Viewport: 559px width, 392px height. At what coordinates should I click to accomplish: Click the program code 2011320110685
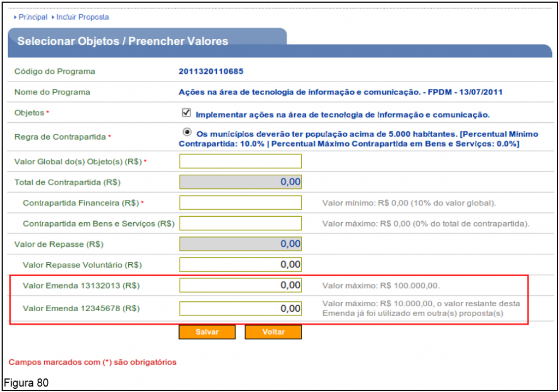[211, 71]
